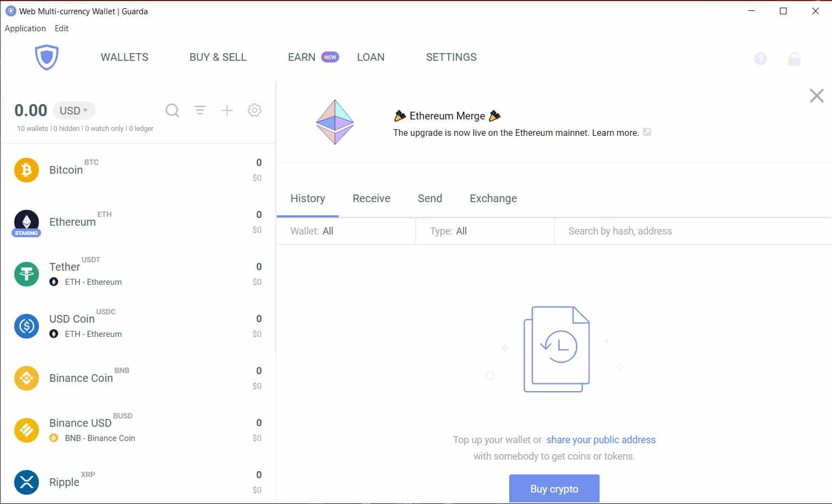The image size is (832, 504).
Task: Open the USD currency dropdown
Action: point(74,111)
